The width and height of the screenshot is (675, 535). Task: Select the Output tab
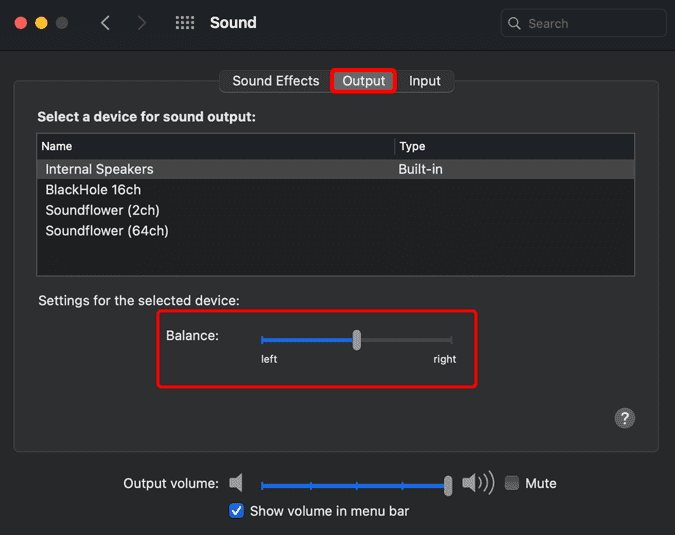pos(363,81)
